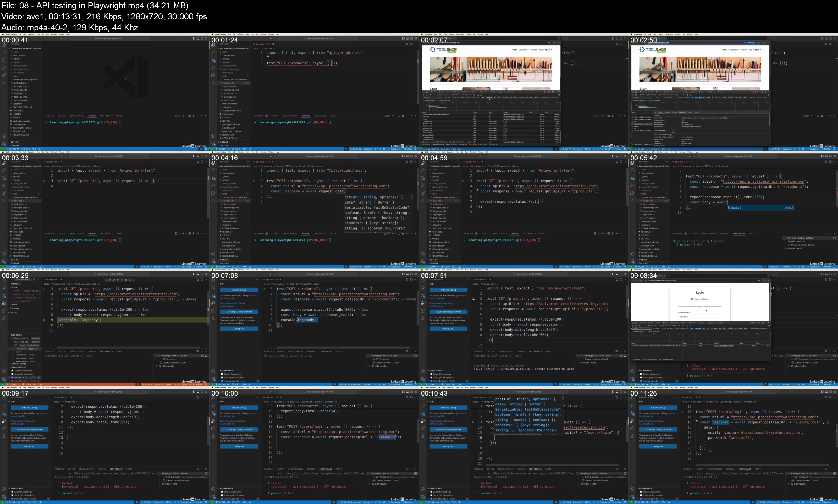The width and height of the screenshot is (838, 504).
Task: Select TERMINAL tab in the 00:00:41 frame
Action: click(x=92, y=116)
